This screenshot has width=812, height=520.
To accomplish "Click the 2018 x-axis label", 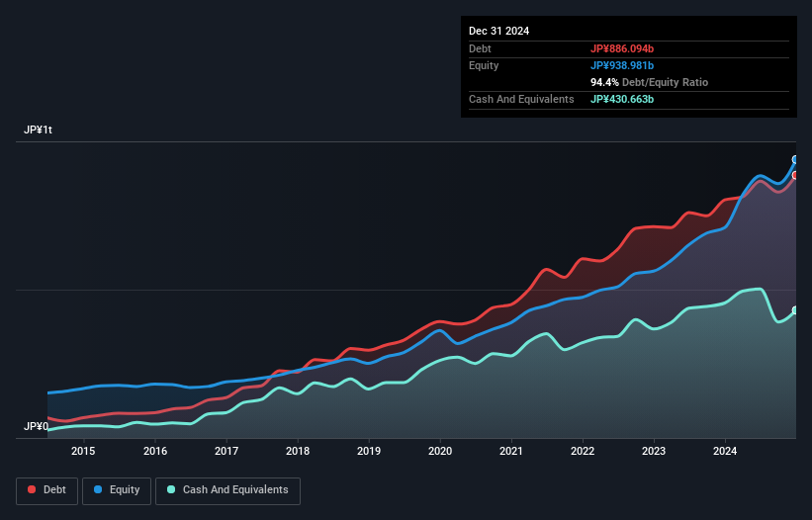I will pos(298,451).
